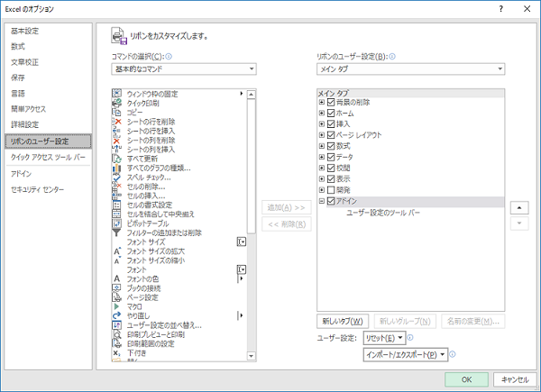The height and width of the screenshot is (392, 541).
Task: Click the ページ設定 icon
Action: (117, 297)
